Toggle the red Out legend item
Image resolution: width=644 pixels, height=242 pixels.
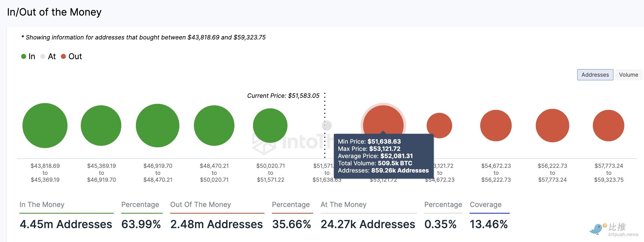click(71, 56)
